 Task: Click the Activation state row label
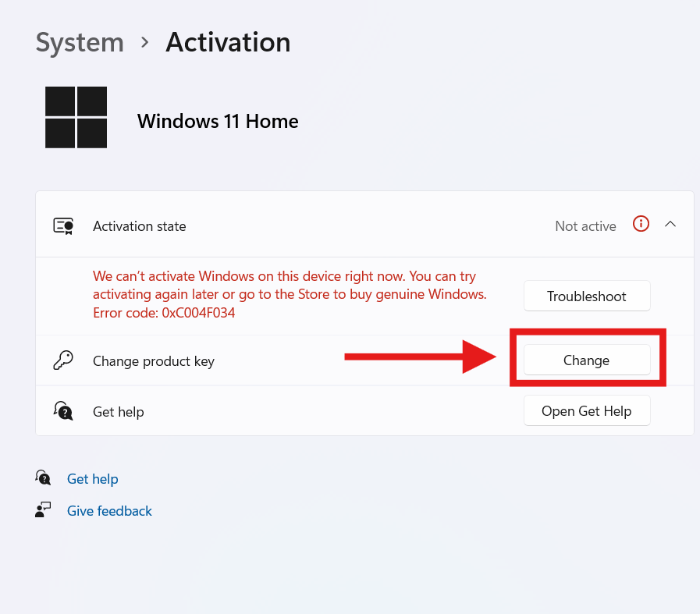pos(139,226)
